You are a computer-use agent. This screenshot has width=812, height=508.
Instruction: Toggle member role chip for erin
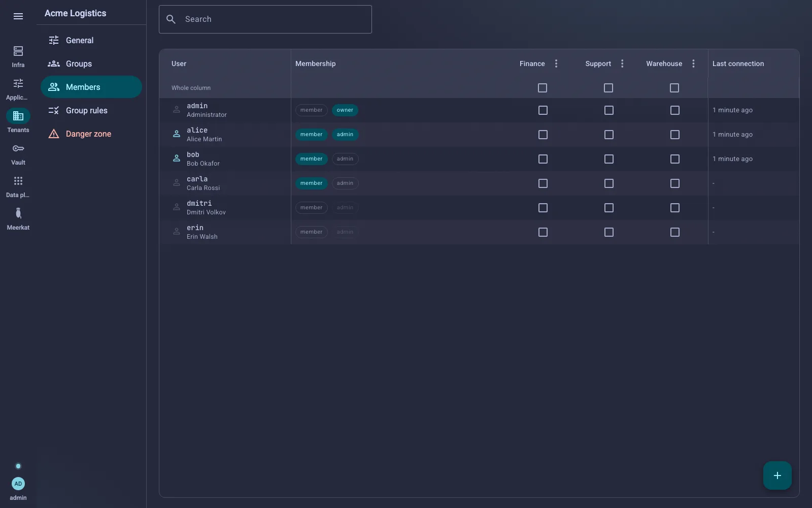click(x=312, y=232)
